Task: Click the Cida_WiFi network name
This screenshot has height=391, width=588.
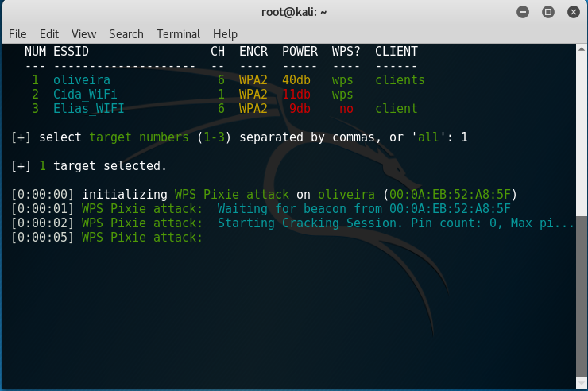Action: click(85, 94)
